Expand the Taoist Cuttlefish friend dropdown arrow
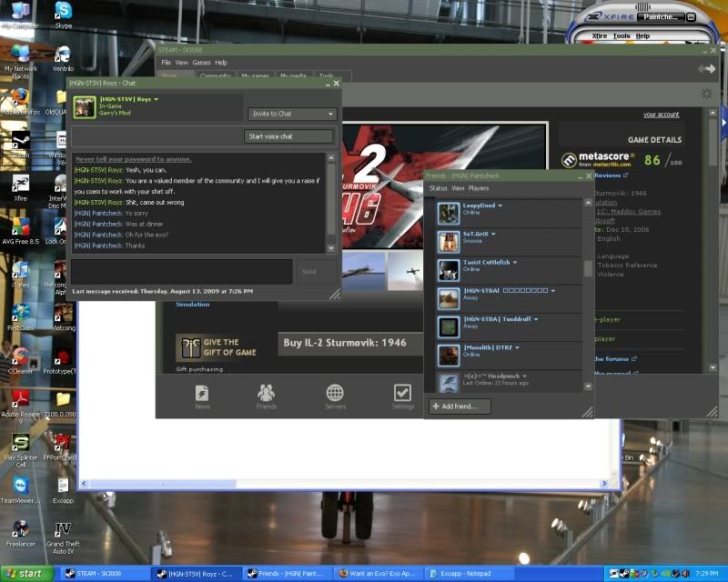Viewport: 728px width, 582px height. (x=515, y=263)
